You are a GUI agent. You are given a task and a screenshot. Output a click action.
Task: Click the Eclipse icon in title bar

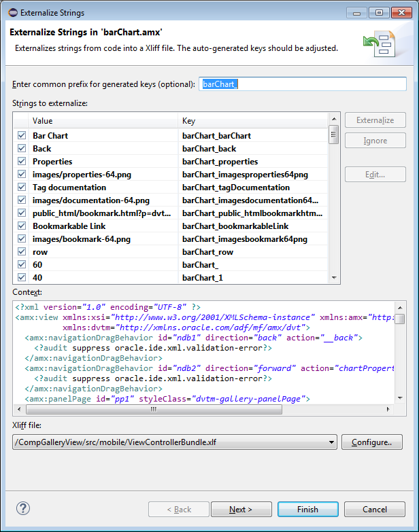13,13
